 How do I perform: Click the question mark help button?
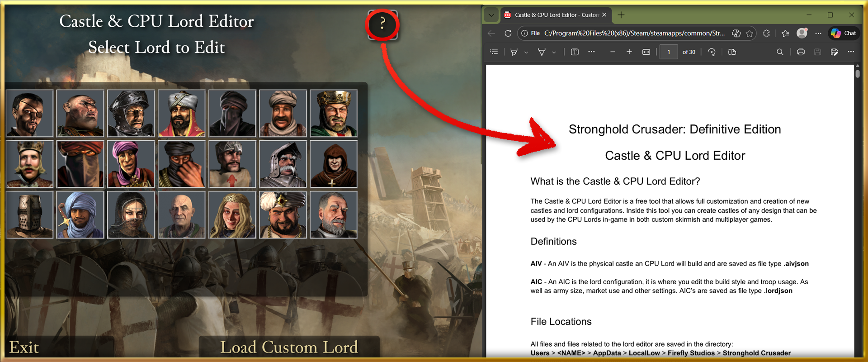pyautogui.click(x=382, y=24)
